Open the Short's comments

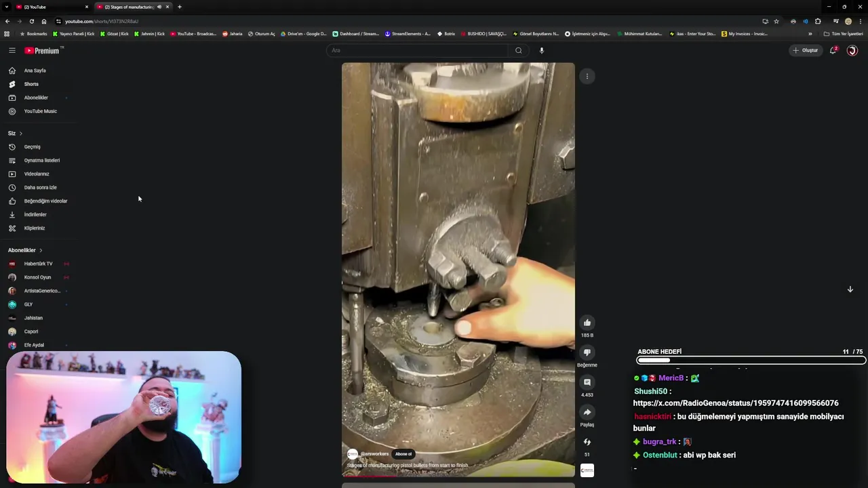click(x=587, y=382)
